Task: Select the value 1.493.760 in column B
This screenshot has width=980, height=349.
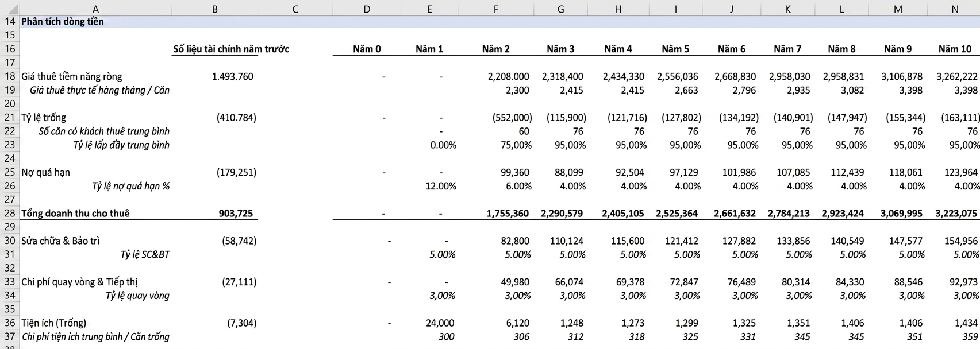Action: click(232, 76)
